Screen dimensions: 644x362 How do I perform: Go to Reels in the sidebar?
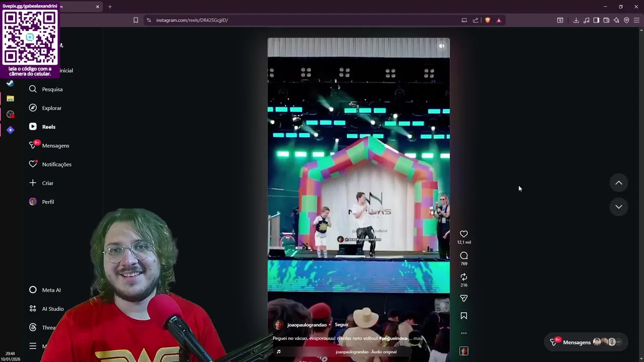coord(42,127)
